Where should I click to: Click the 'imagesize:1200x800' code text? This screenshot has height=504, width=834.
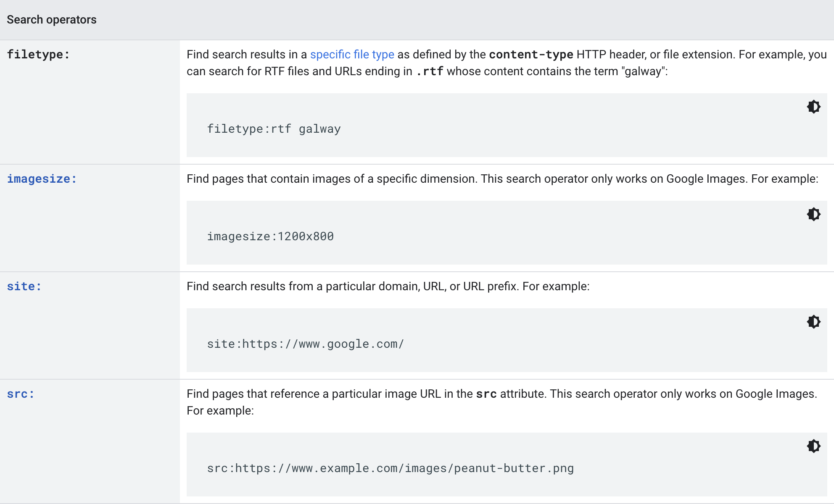coord(270,236)
